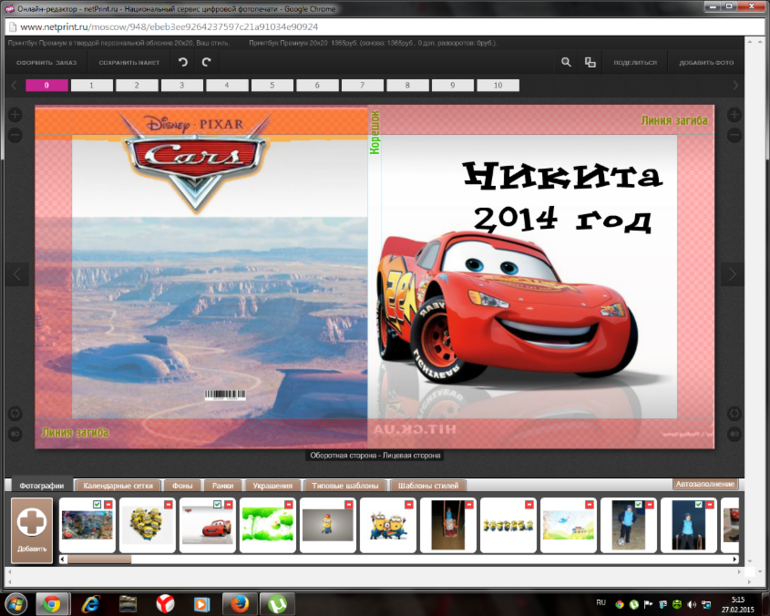Go to previous spread with left arrow
The width and height of the screenshot is (770, 616).
(17, 274)
